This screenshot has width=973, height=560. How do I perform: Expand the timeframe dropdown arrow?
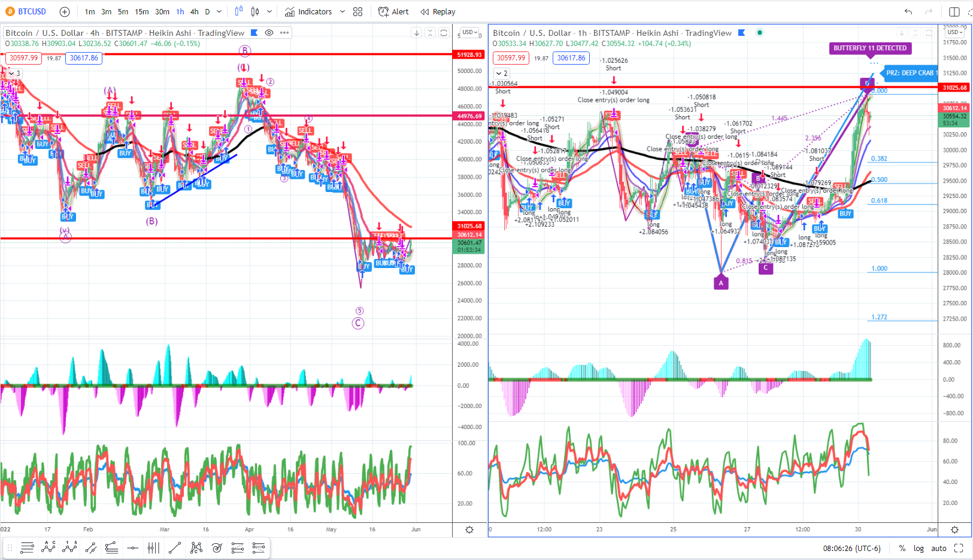(219, 11)
